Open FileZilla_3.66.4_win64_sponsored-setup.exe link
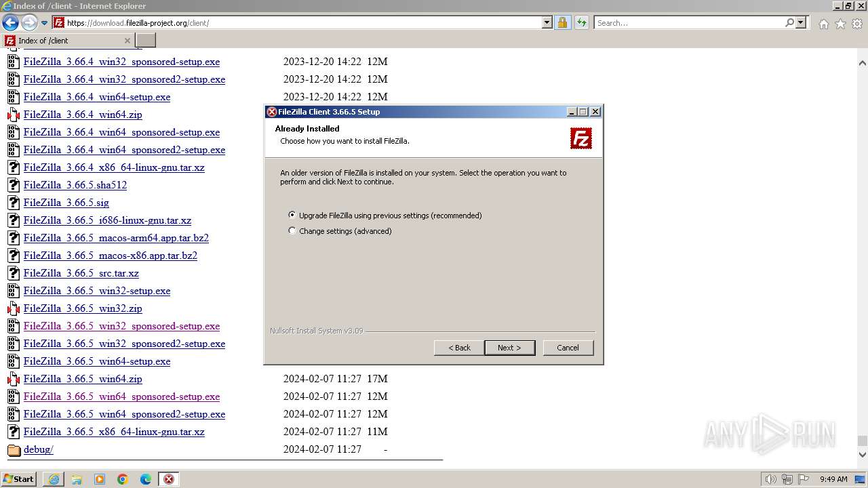 pyautogui.click(x=121, y=132)
